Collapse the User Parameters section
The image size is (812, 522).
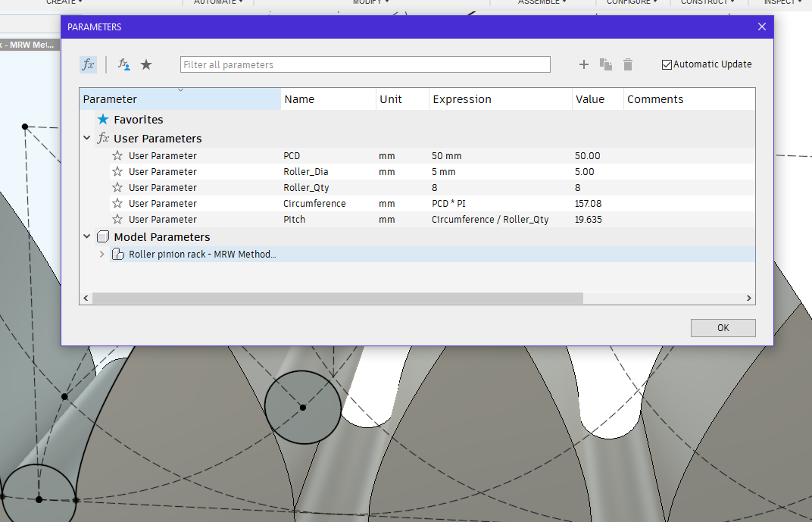click(86, 139)
